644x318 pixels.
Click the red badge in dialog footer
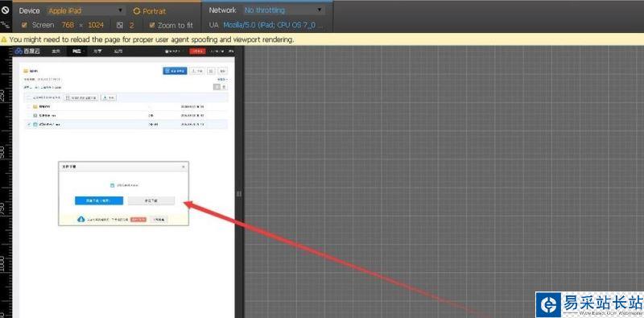click(x=138, y=220)
